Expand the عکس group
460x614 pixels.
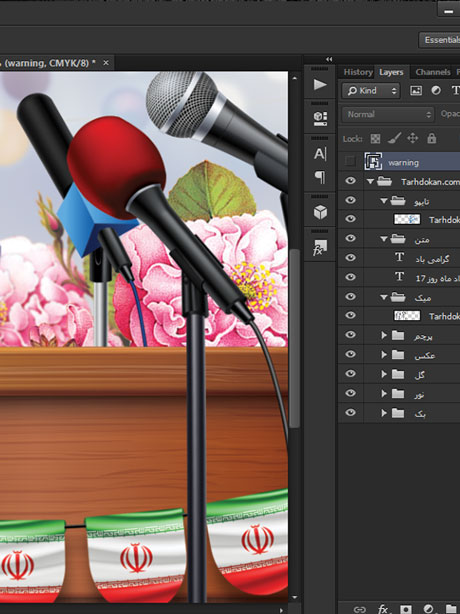point(384,354)
